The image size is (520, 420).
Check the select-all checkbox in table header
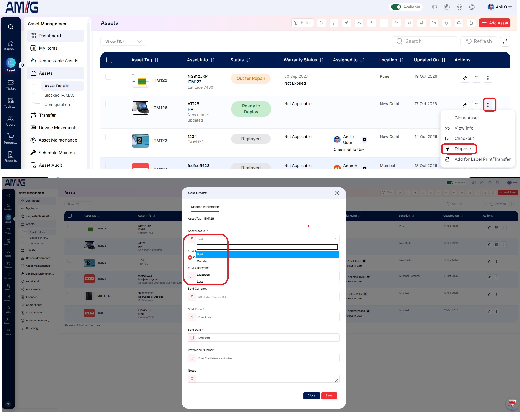pos(109,60)
